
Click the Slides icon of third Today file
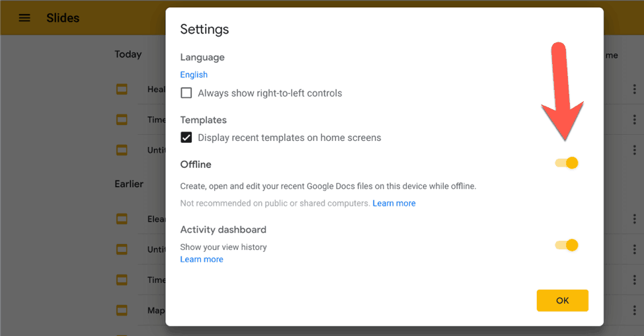point(122,150)
